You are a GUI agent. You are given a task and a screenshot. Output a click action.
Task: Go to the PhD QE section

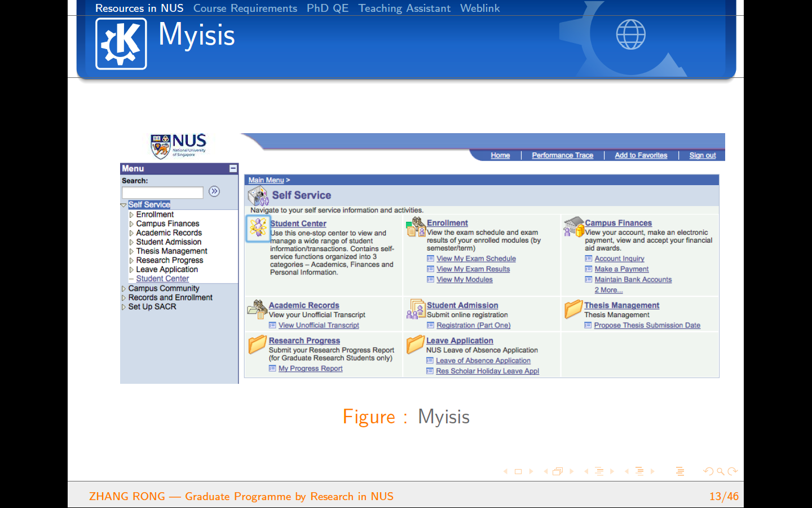pyautogui.click(x=327, y=8)
